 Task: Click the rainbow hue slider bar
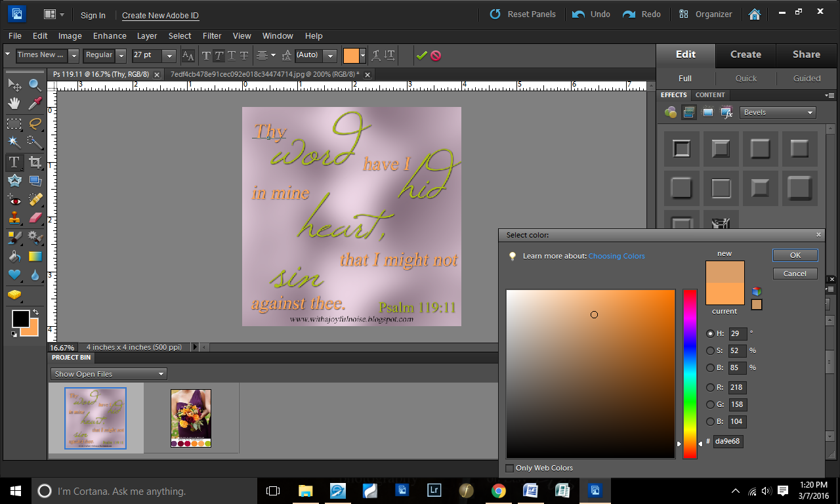690,367
